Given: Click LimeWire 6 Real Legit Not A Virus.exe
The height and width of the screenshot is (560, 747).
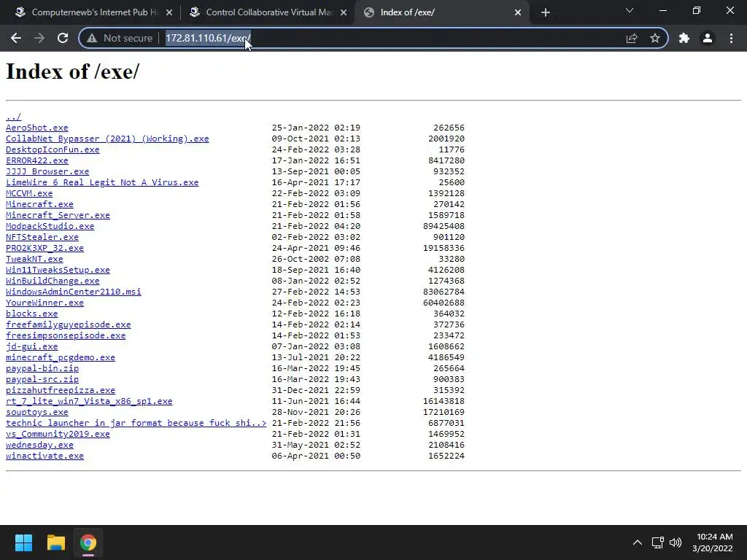Looking at the screenshot, I should point(102,182).
